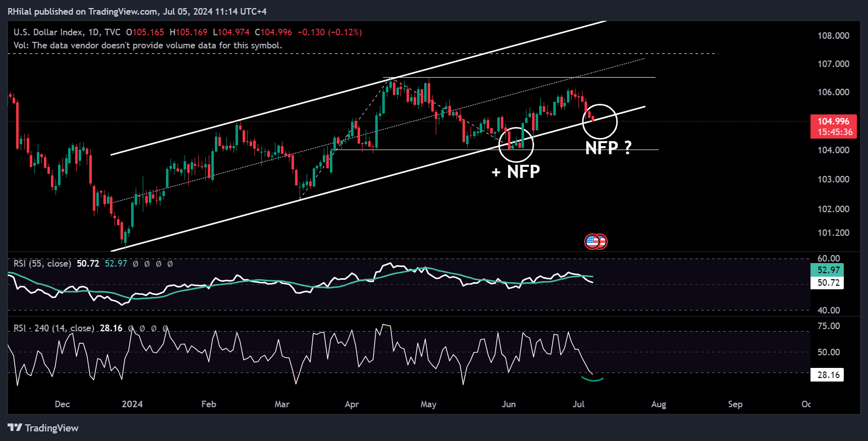Click the 40.00 RSI axis label
The width and height of the screenshot is (868, 441).
pos(828,310)
